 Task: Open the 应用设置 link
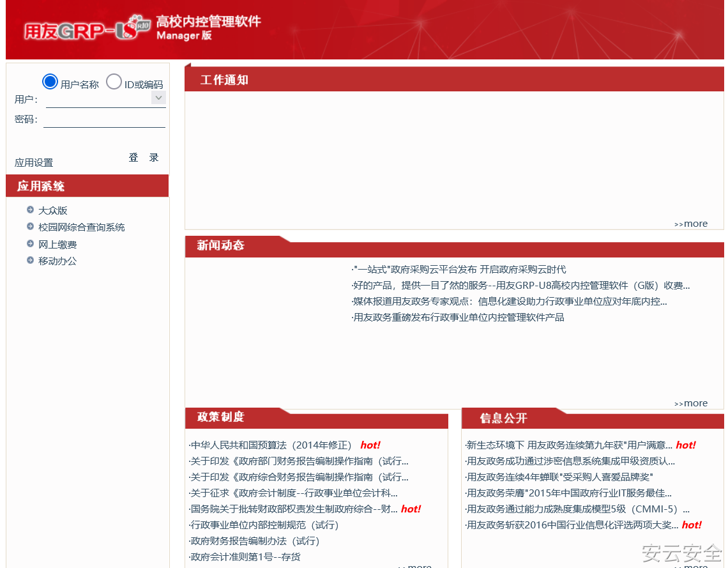tap(34, 162)
